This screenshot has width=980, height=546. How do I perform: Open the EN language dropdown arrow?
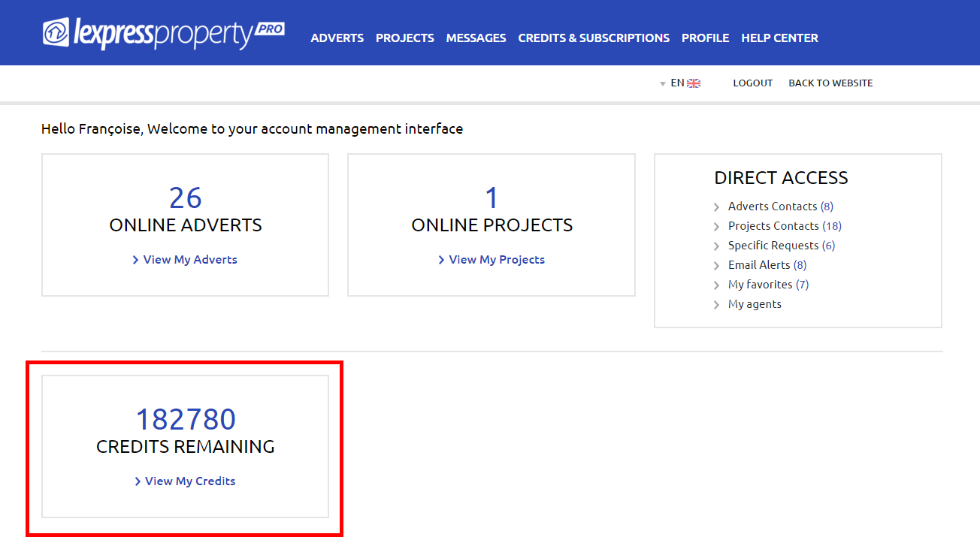coord(663,84)
